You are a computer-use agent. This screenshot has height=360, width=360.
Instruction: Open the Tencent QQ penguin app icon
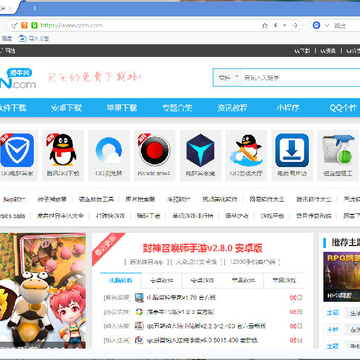tap(63, 150)
